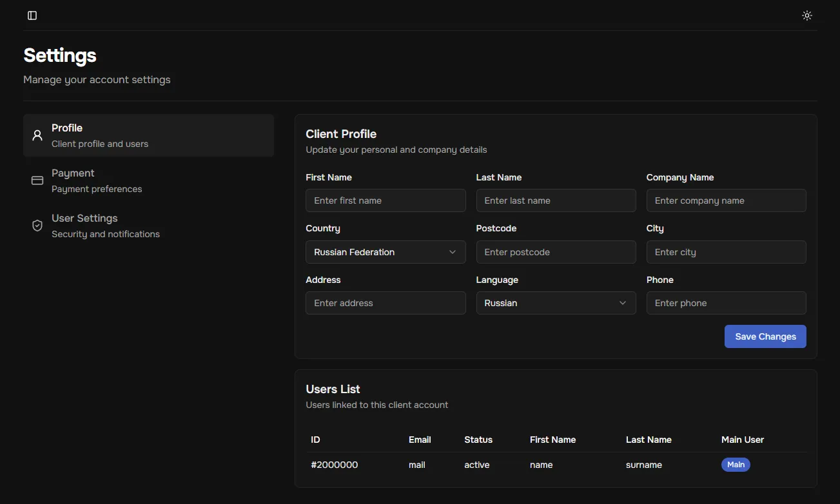
Task: Toggle the sidebar panel icon
Action: pos(32,15)
